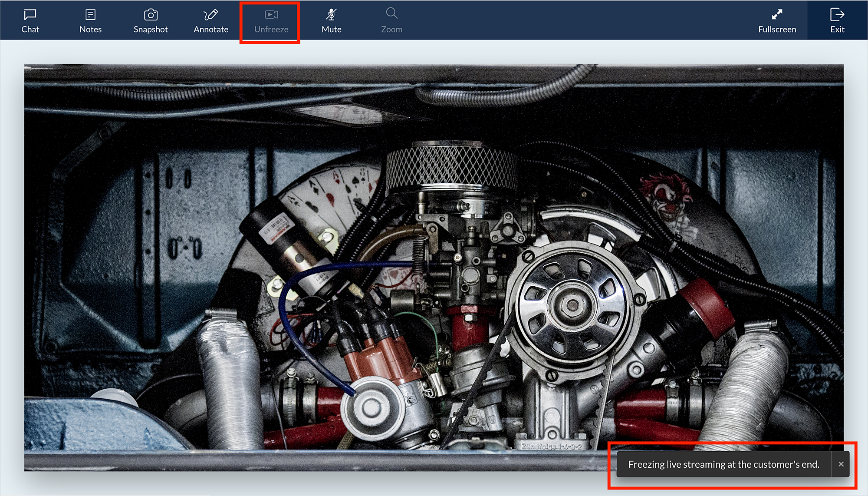This screenshot has height=496, width=868.
Task: Click the Unfreeze label in the toolbar
Action: tap(271, 30)
